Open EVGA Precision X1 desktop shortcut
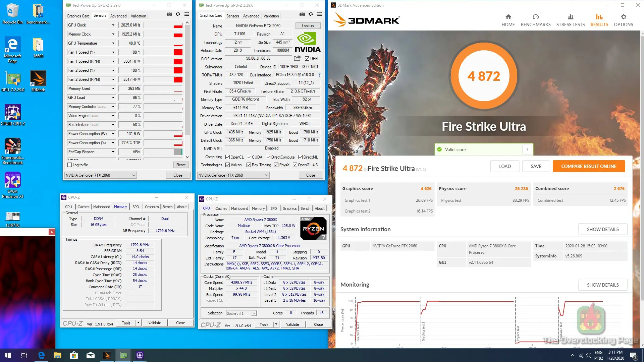Screen dimensions: 644x362 click(13, 185)
